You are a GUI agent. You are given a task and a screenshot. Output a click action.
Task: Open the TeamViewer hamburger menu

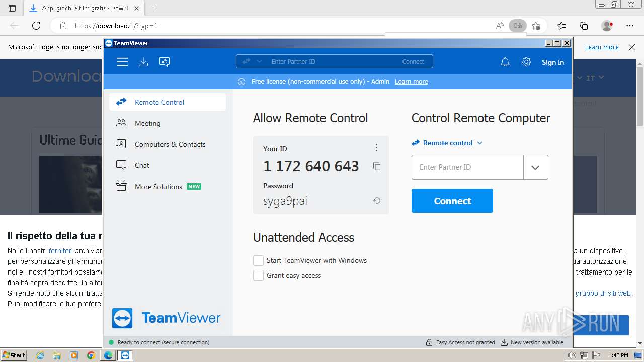click(x=122, y=62)
